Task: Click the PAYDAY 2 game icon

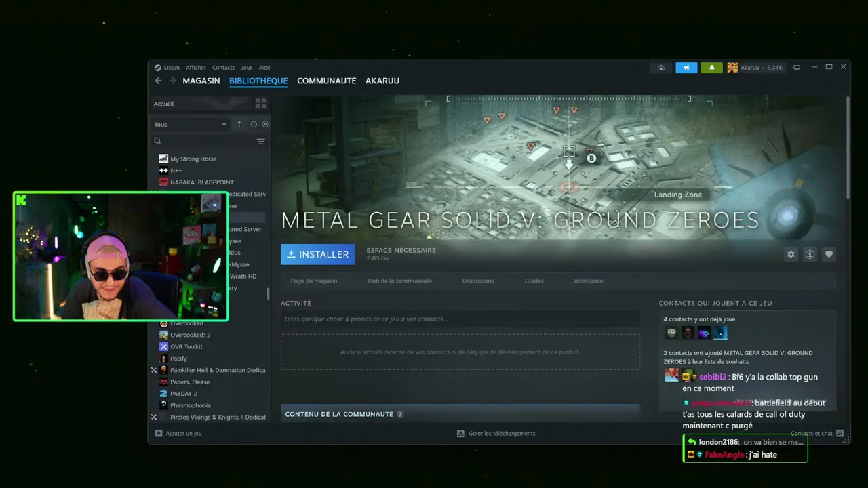Action: [163, 393]
